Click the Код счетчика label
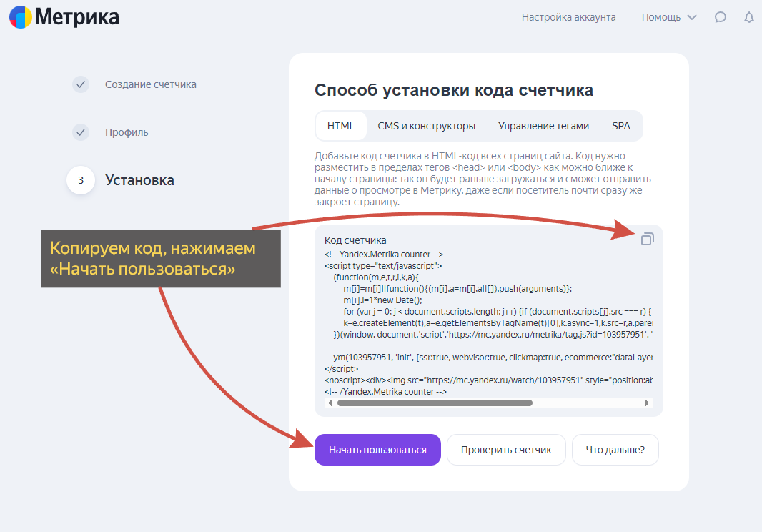The image size is (762, 532). tap(355, 240)
